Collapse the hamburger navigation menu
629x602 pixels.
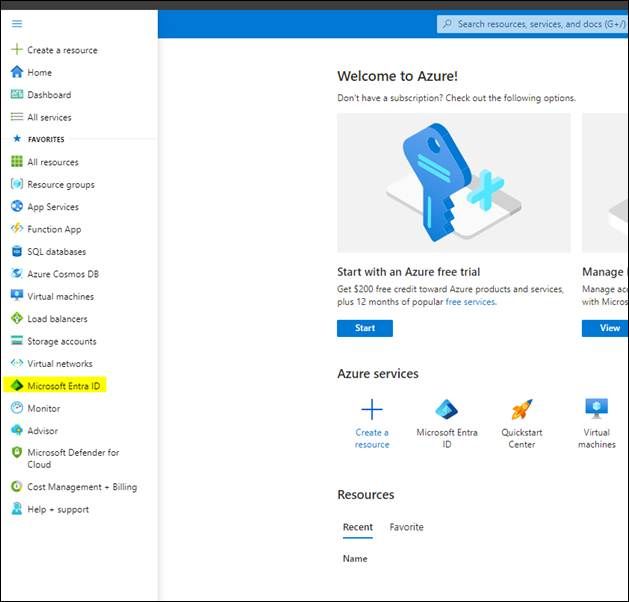(x=17, y=23)
